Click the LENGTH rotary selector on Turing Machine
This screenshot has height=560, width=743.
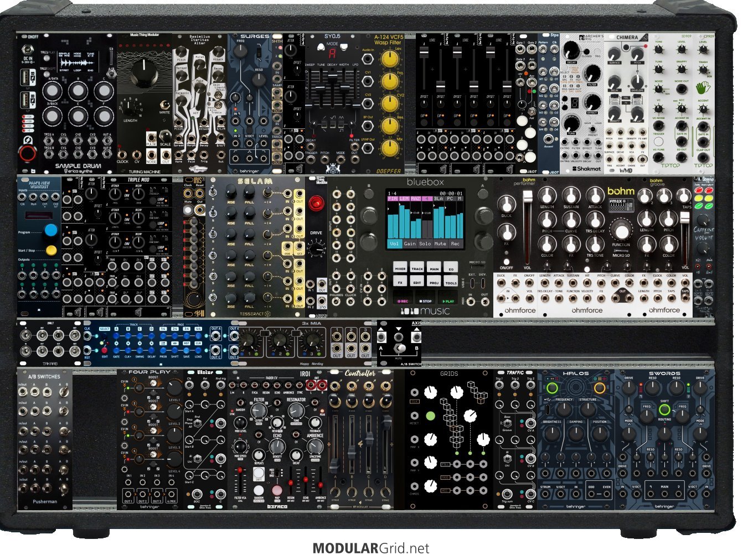(130, 107)
